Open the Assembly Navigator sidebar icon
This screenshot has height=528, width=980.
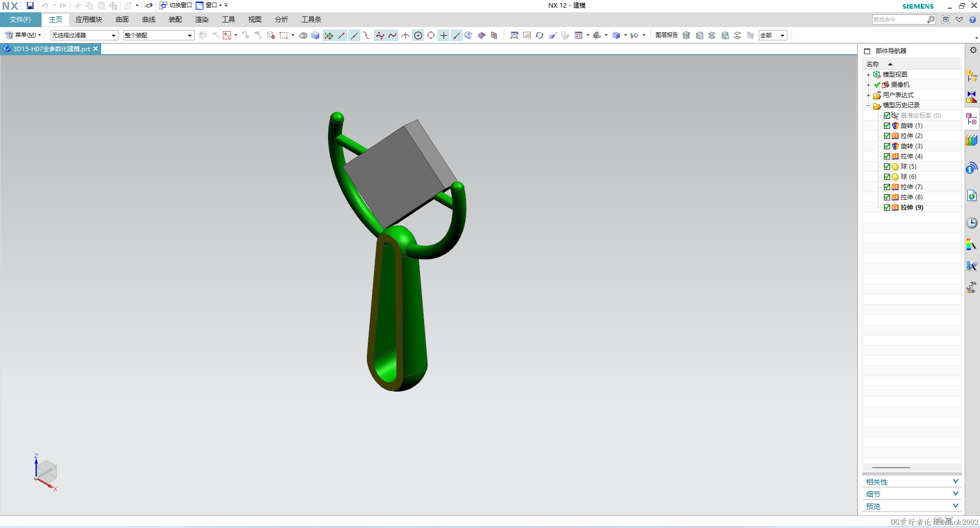click(x=972, y=76)
